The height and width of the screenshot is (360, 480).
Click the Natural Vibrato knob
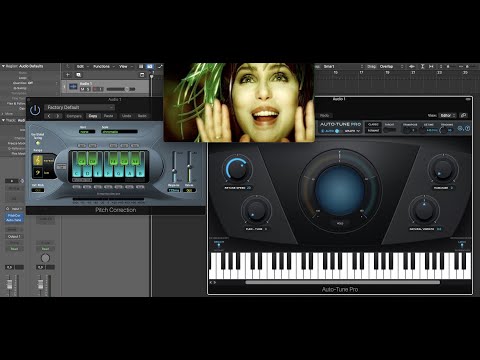[424, 210]
